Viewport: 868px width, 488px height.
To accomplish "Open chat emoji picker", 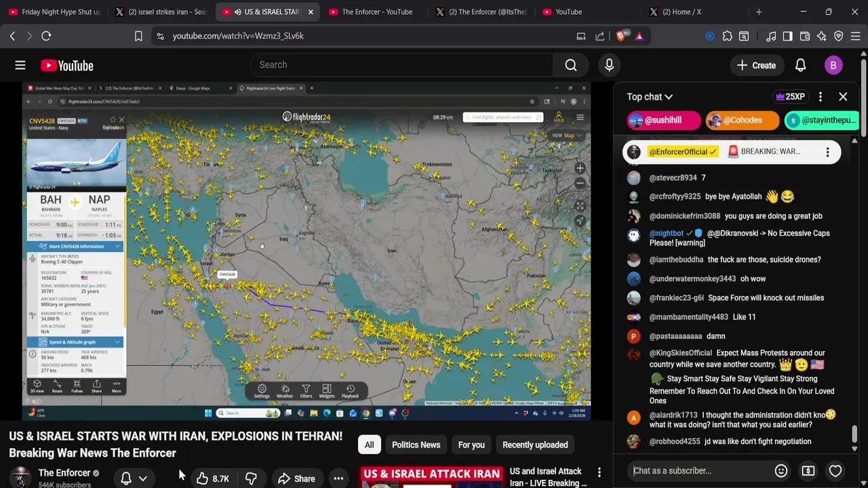I will 781,470.
